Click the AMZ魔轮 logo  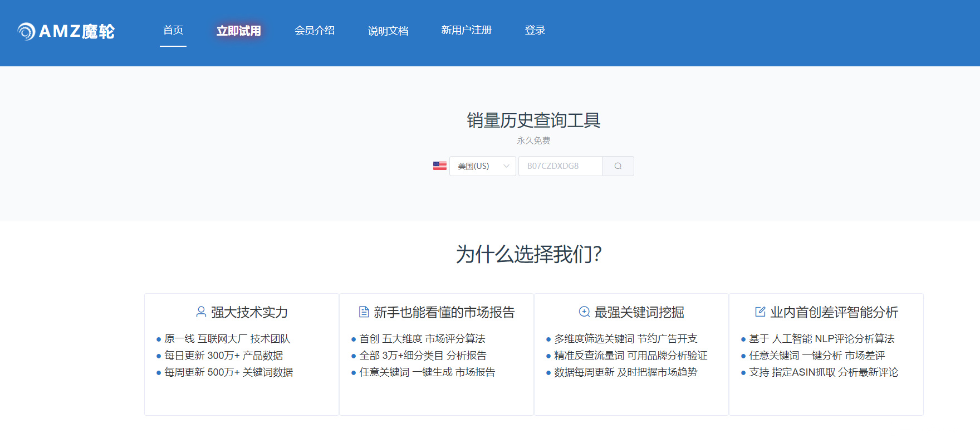(x=66, y=31)
